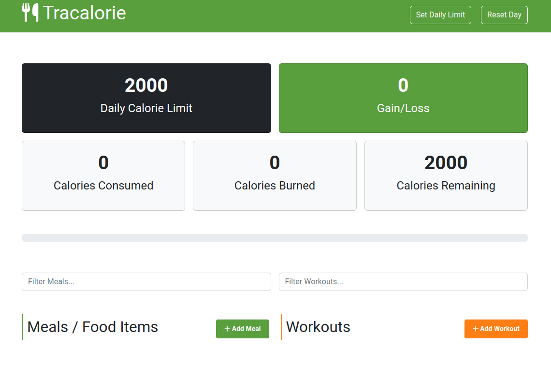This screenshot has width=551, height=392.
Task: Open the Set Daily Limit dialog
Action: (x=440, y=15)
